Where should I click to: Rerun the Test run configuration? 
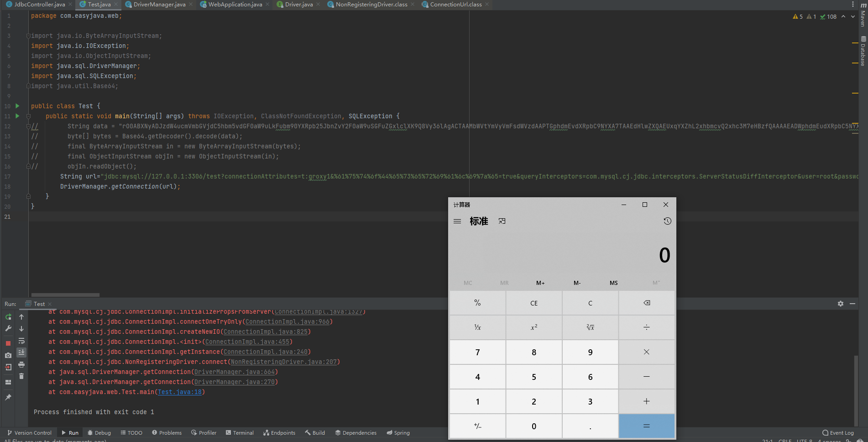point(8,317)
